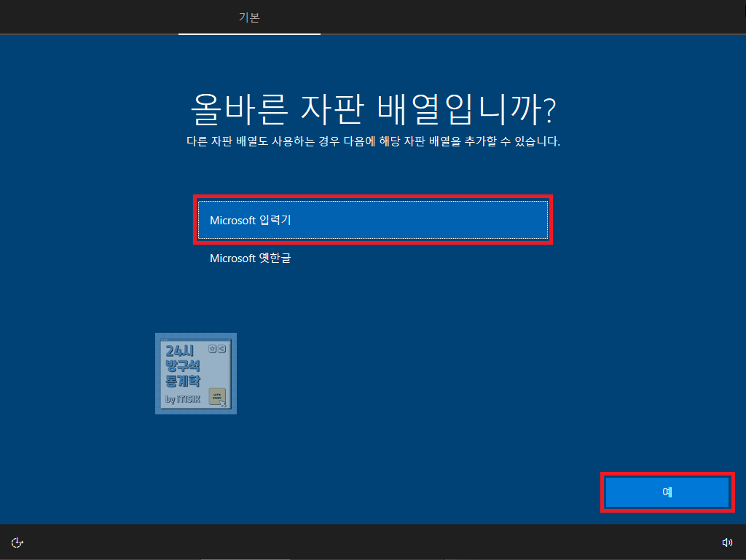Select the Microsoft 입력기 keyboard layout
The image size is (746, 560).
click(372, 220)
